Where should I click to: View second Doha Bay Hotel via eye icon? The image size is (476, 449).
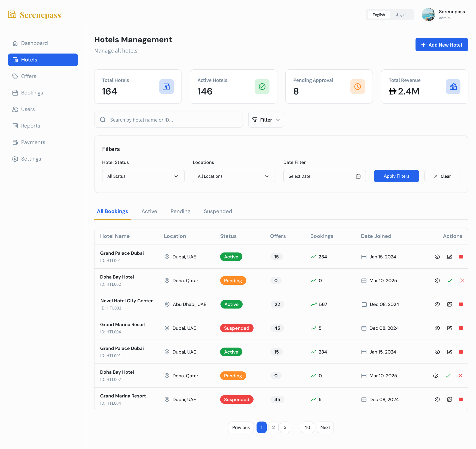point(436,376)
